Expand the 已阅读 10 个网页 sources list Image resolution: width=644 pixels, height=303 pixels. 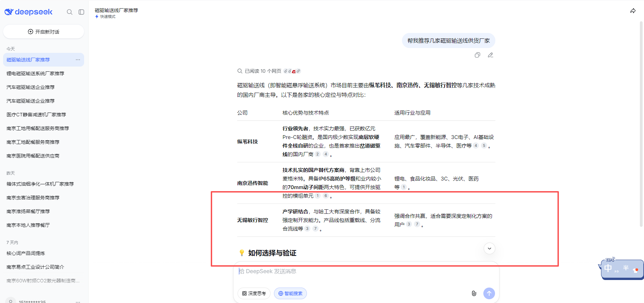click(x=263, y=71)
